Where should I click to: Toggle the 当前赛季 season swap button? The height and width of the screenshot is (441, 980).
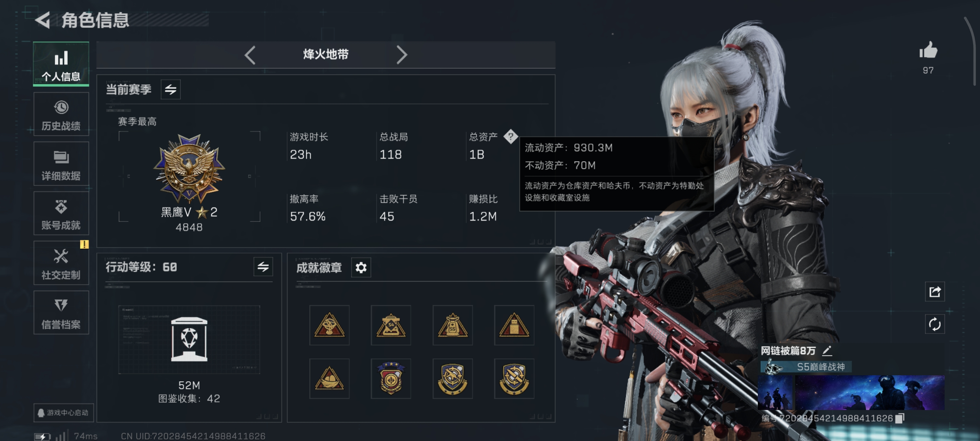click(171, 89)
